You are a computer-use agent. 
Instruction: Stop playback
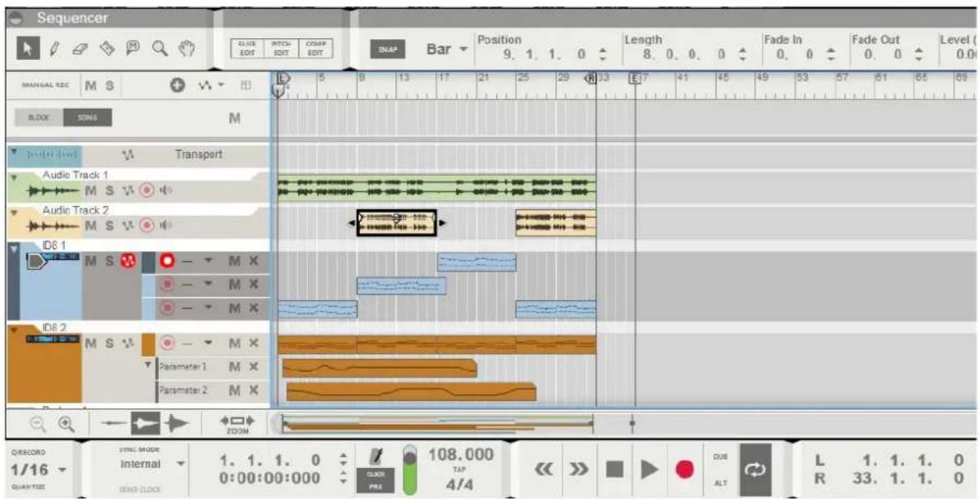616,470
